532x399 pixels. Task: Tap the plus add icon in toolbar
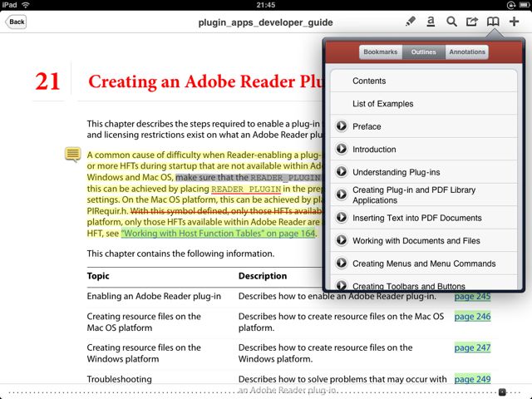click(514, 22)
